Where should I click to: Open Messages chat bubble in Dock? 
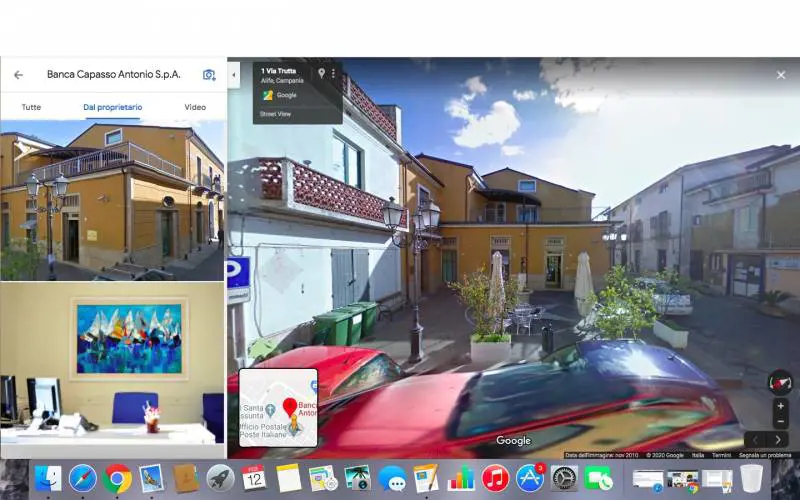[392, 479]
